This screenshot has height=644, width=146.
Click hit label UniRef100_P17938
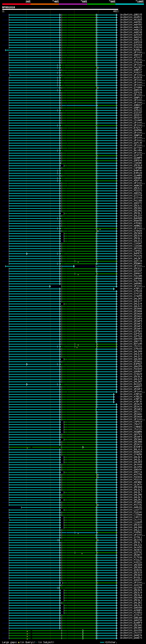pos(131,557)
